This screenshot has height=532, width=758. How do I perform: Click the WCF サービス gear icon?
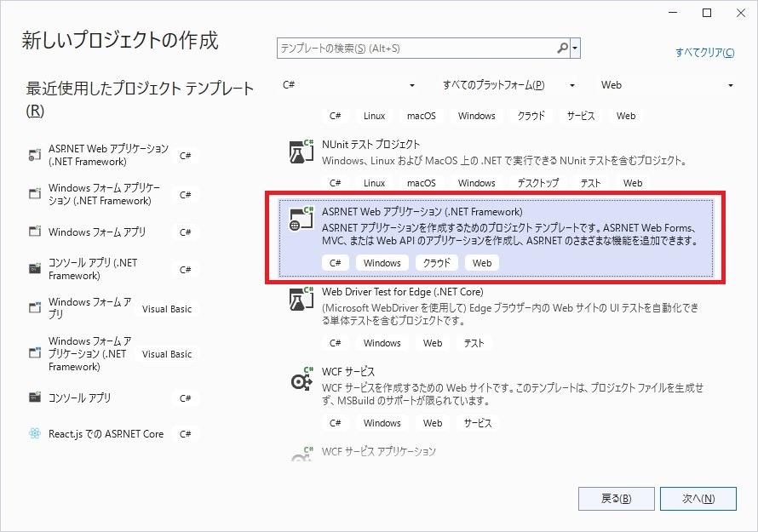(301, 378)
